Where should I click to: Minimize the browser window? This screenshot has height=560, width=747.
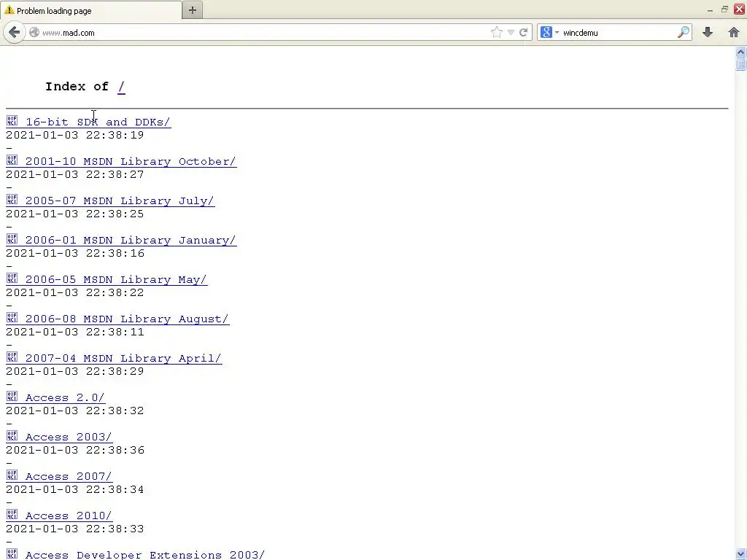[710, 9]
